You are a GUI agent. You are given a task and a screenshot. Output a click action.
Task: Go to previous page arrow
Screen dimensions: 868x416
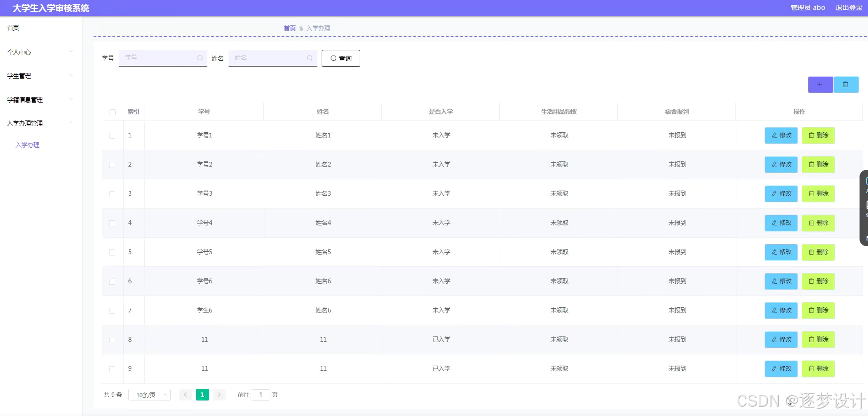pos(185,395)
